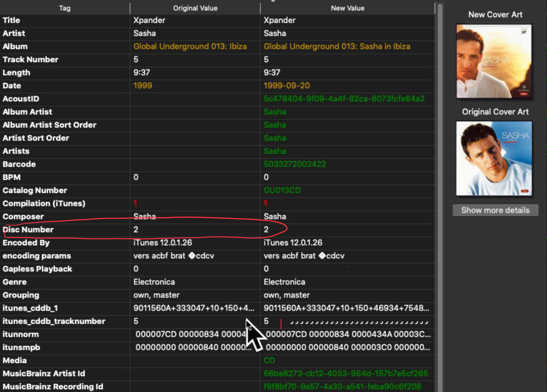547x392 pixels.
Task: Click the Media new value CD
Action: 269,360
